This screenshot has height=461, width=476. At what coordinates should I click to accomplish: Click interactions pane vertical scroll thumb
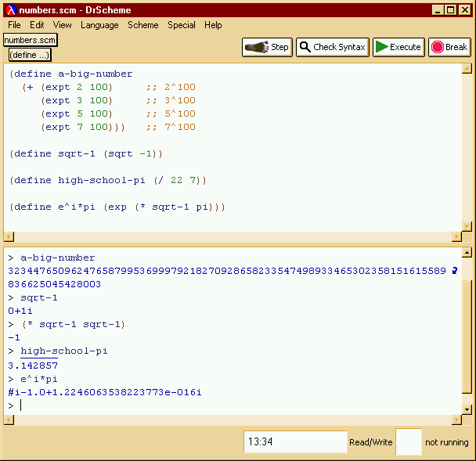pos(467,337)
